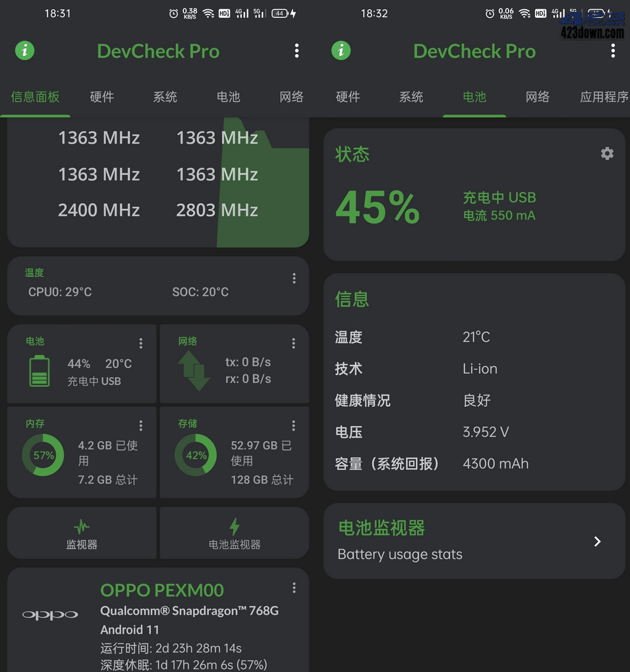Tap 2400 MHz core frequency

click(x=99, y=210)
